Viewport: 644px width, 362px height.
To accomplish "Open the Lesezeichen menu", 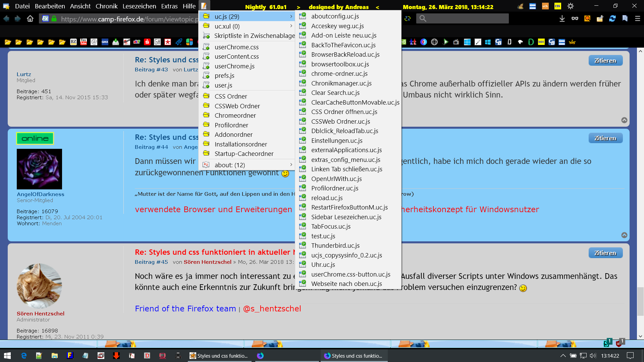I will point(139,6).
